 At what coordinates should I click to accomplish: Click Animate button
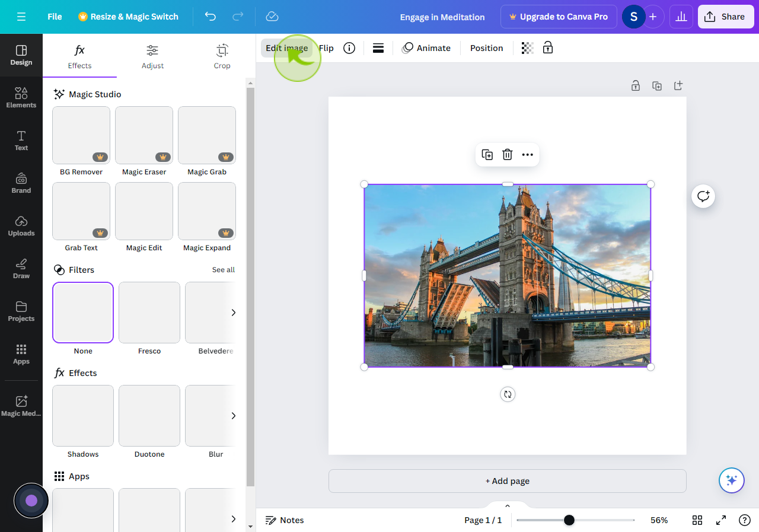tap(426, 48)
